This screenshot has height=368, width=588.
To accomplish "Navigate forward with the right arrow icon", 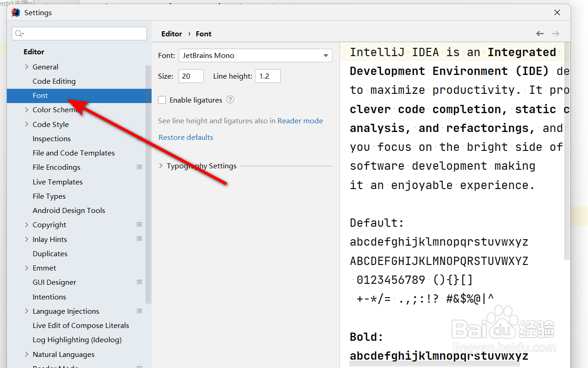I will (x=555, y=34).
